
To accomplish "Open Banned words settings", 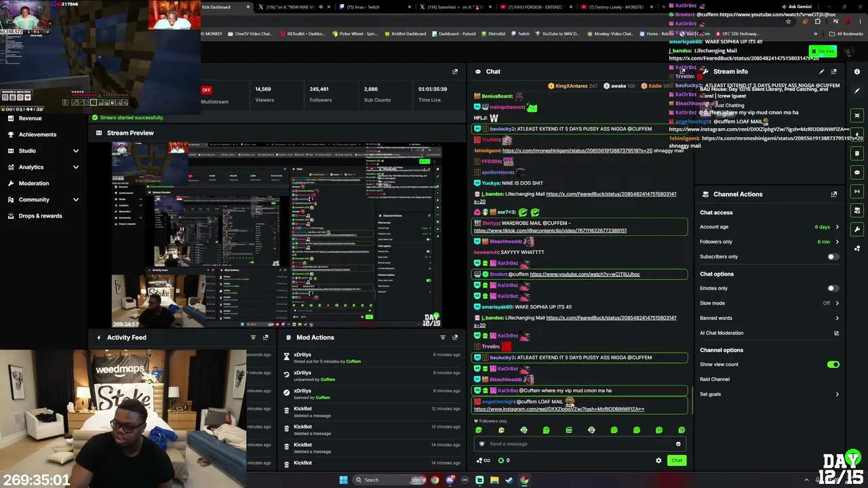I will [x=770, y=318].
